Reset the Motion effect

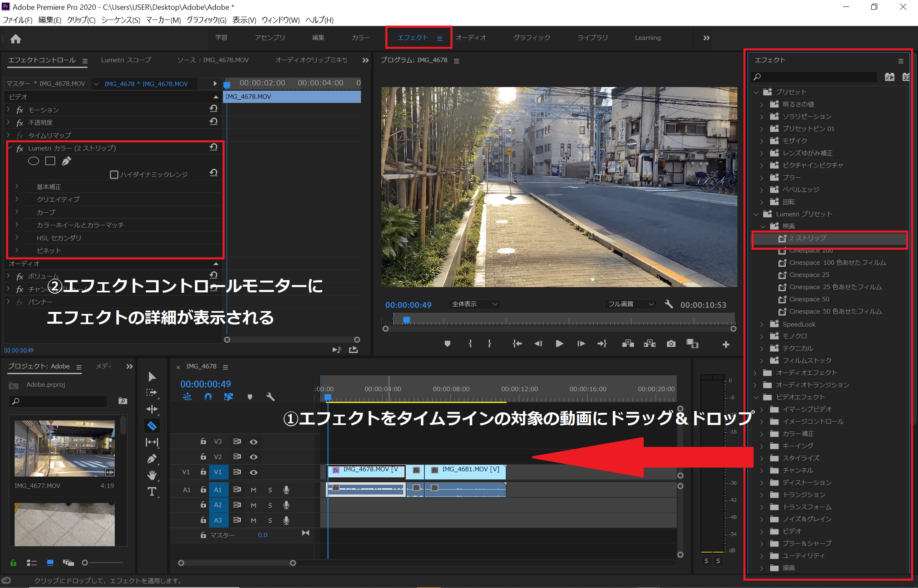tap(214, 109)
